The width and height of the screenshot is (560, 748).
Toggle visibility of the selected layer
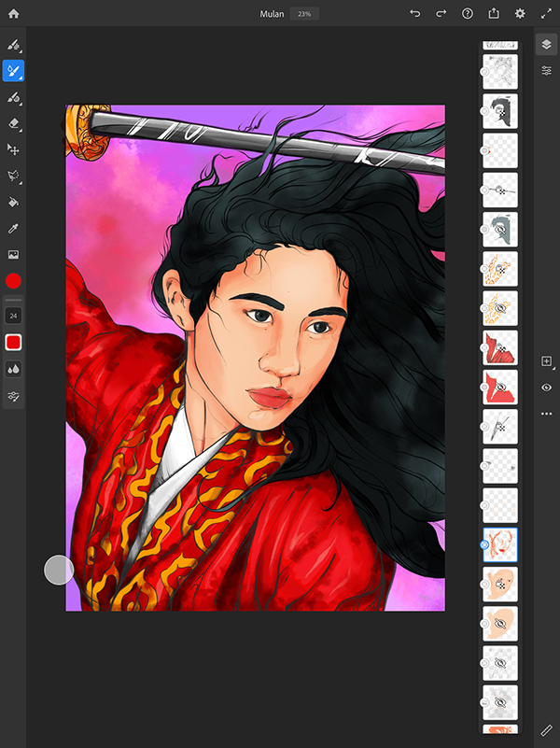click(546, 388)
